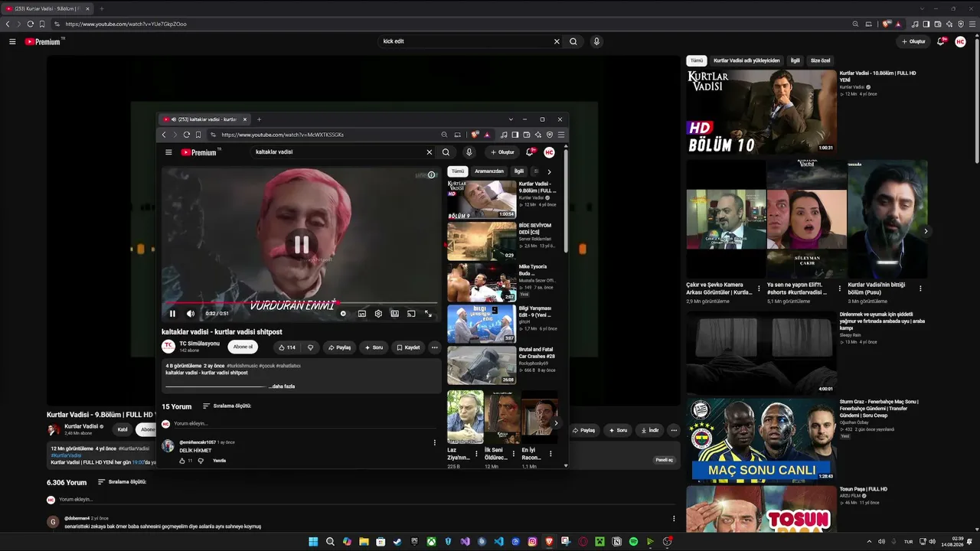Select the Size özel chip in the background window
The width and height of the screenshot is (980, 551).
[x=820, y=60]
